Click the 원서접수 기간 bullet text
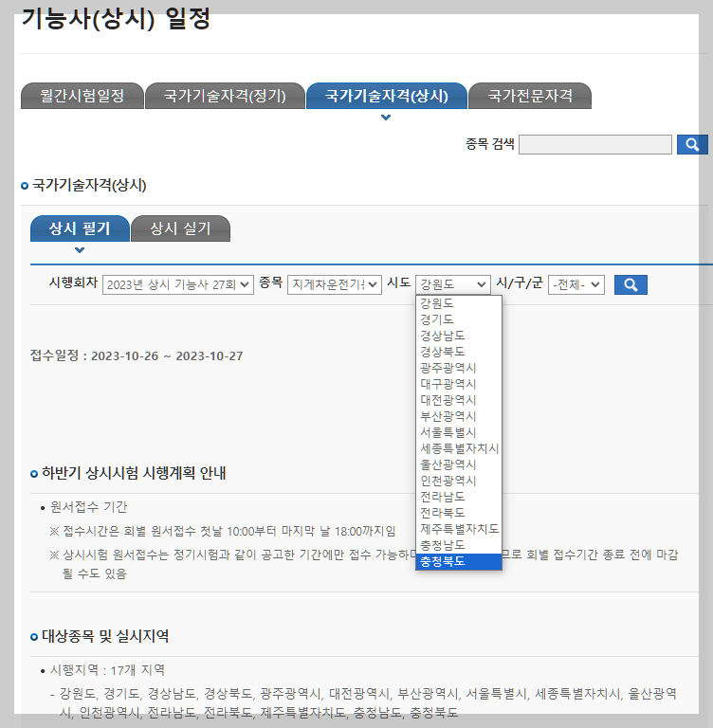The width and height of the screenshot is (713, 728). click(89, 507)
